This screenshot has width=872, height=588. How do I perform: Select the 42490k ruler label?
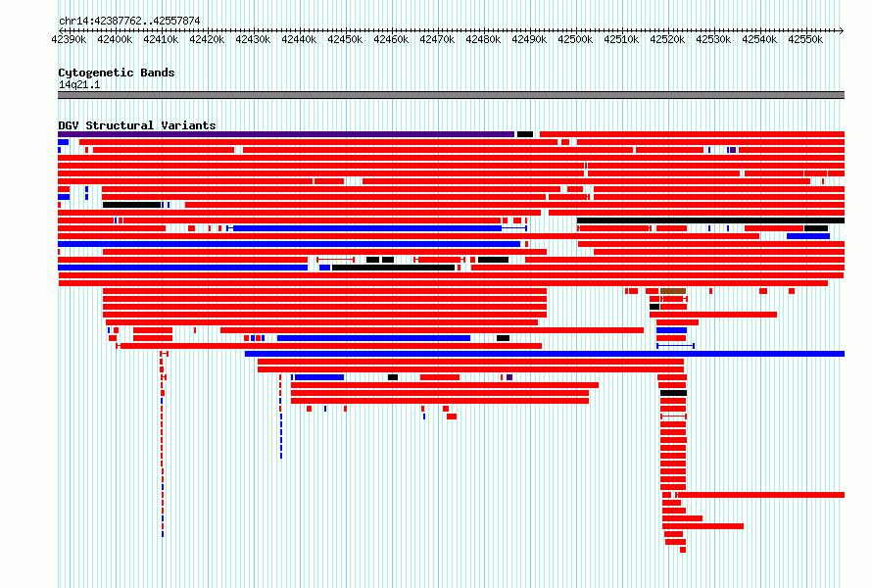(x=529, y=39)
